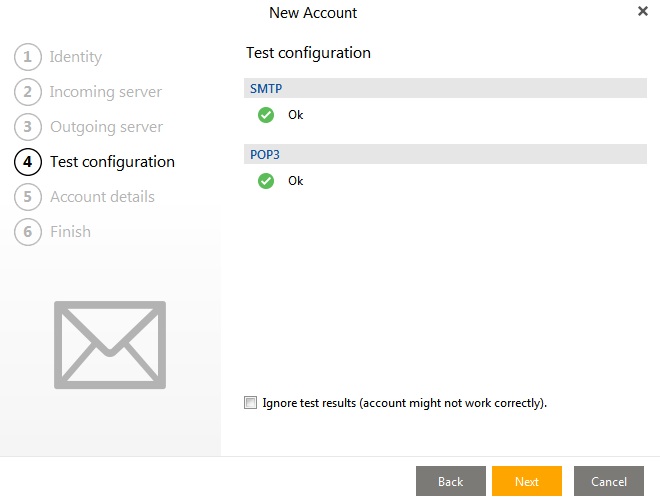The image size is (660, 503).
Task: Open the Incoming server step
Action: 106,92
